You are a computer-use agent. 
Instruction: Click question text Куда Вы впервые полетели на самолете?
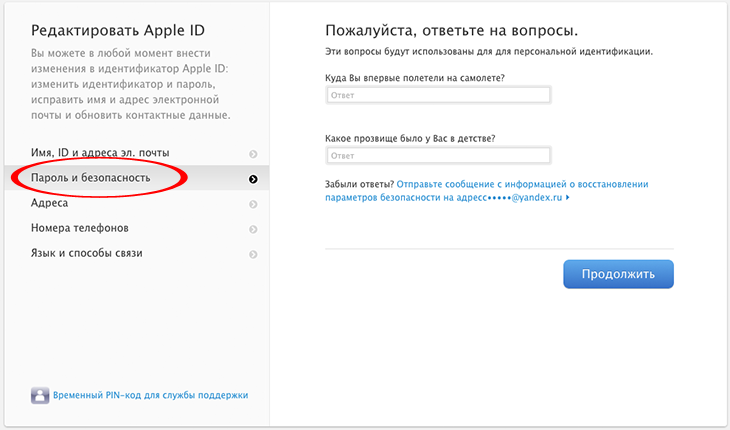point(415,78)
